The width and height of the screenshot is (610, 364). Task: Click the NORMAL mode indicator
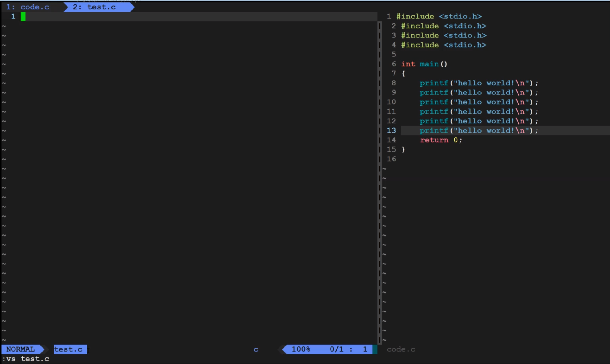tap(21, 349)
